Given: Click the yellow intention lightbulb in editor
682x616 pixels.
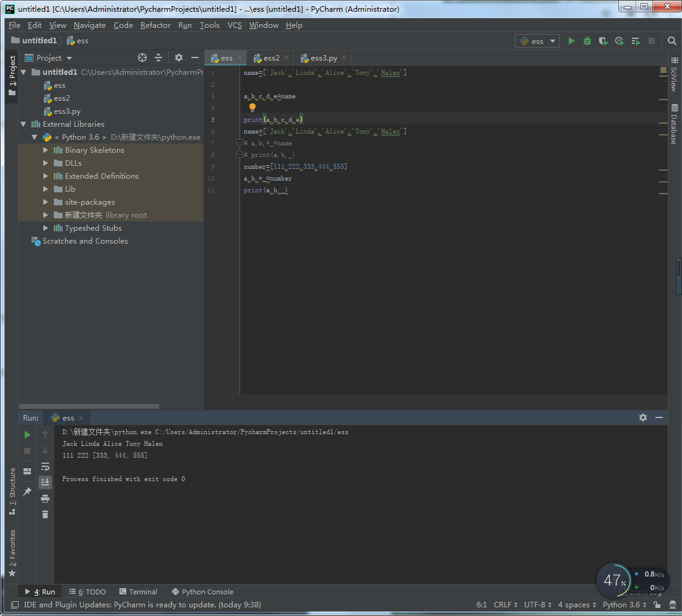Looking at the screenshot, I should (x=253, y=108).
